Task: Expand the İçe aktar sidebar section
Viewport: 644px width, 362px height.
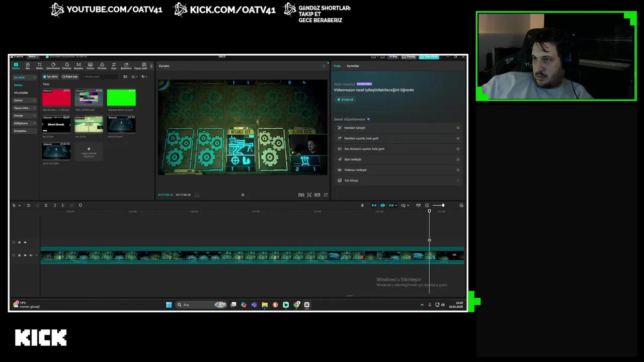Action: (x=24, y=77)
